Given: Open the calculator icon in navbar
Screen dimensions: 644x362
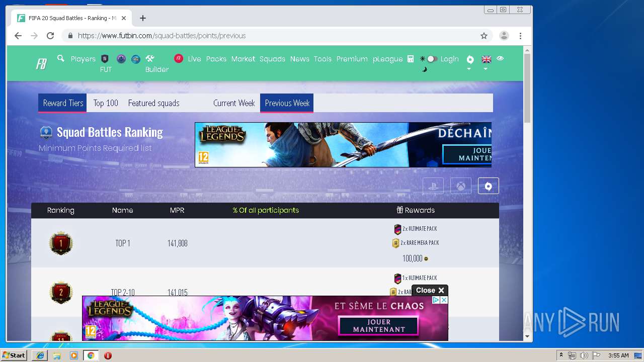Looking at the screenshot, I should pyautogui.click(x=411, y=59).
